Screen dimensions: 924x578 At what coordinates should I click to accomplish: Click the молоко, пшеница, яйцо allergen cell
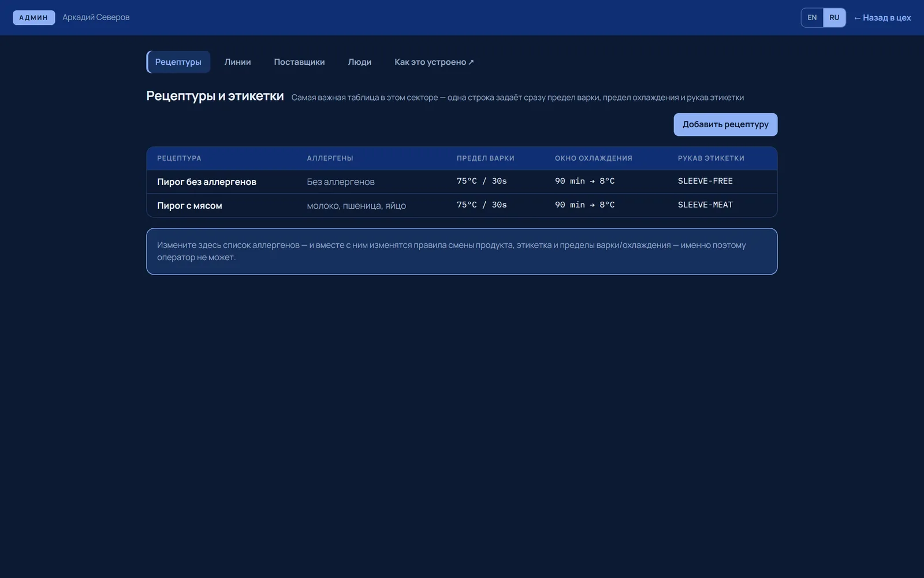(x=356, y=205)
